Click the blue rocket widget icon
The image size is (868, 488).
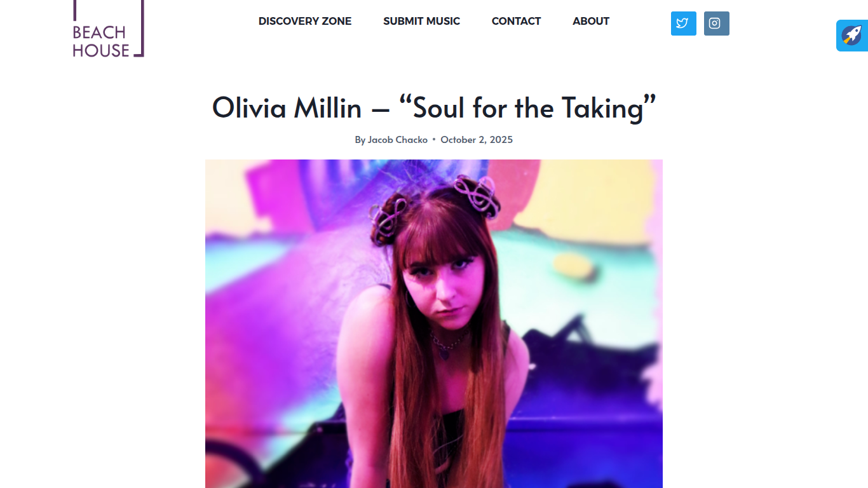pos(852,36)
